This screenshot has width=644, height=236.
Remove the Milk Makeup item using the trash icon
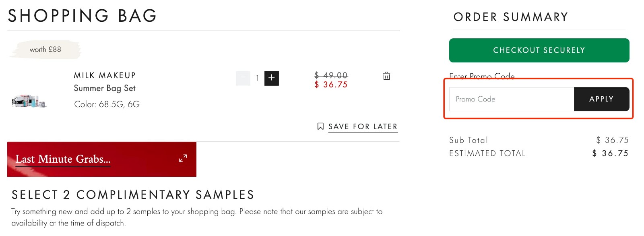pos(386,76)
